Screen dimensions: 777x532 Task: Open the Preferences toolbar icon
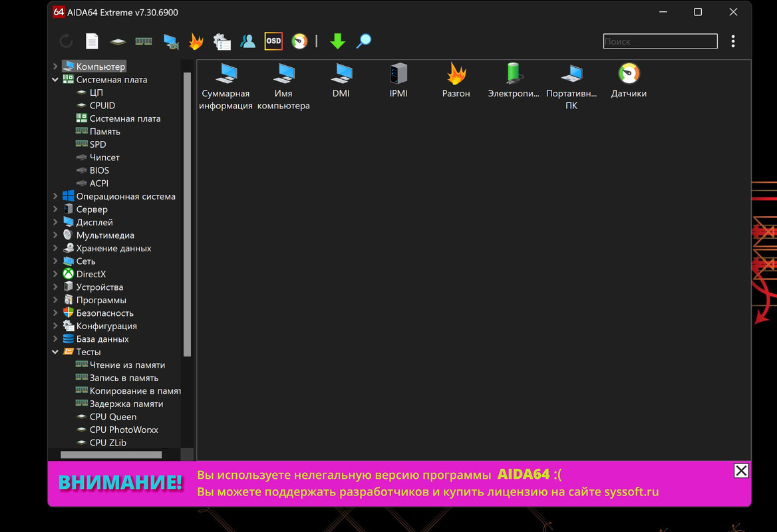222,42
